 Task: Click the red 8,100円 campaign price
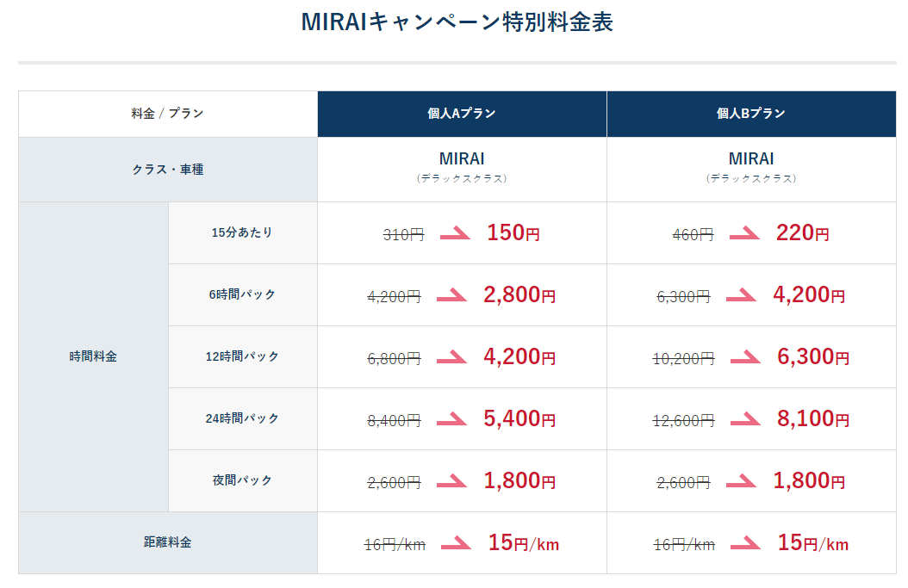(813, 418)
